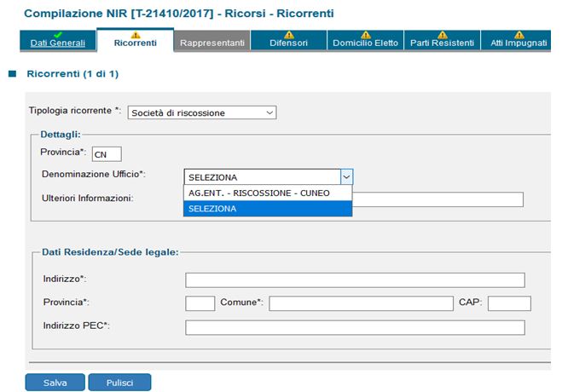Focus the Ulteriori Informazioni text field
This screenshot has height=392, width=562.
437,199
